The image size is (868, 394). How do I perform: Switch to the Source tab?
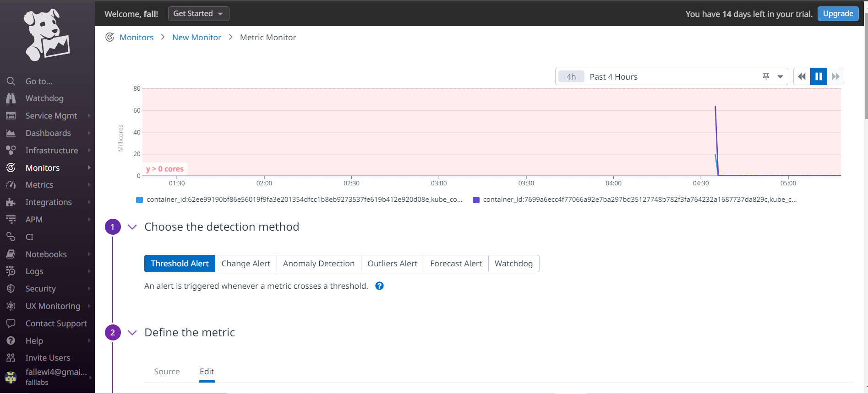point(167,372)
